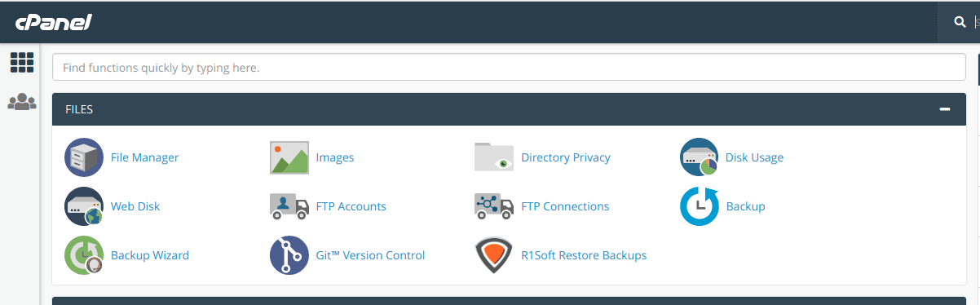Open the Disk Usage link

pyautogui.click(x=754, y=157)
